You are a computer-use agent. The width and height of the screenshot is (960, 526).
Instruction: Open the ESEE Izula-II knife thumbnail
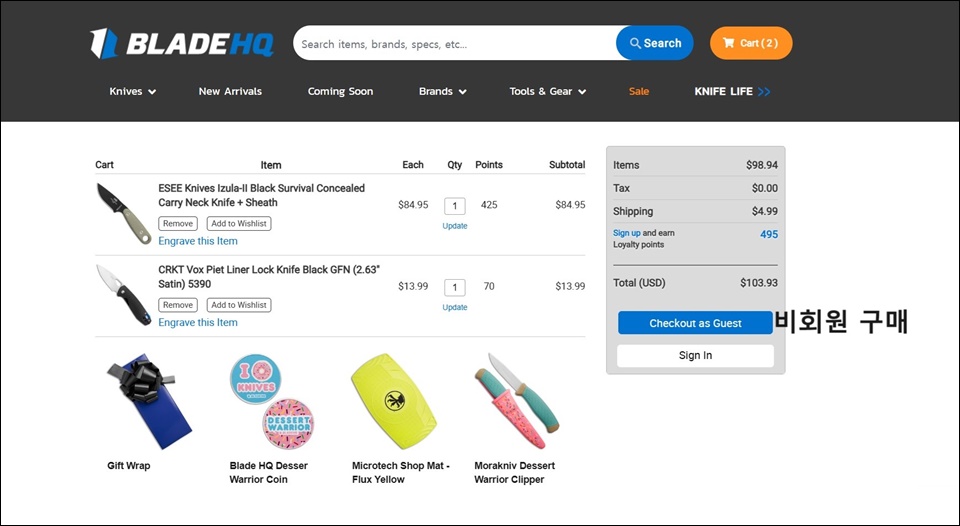124,213
